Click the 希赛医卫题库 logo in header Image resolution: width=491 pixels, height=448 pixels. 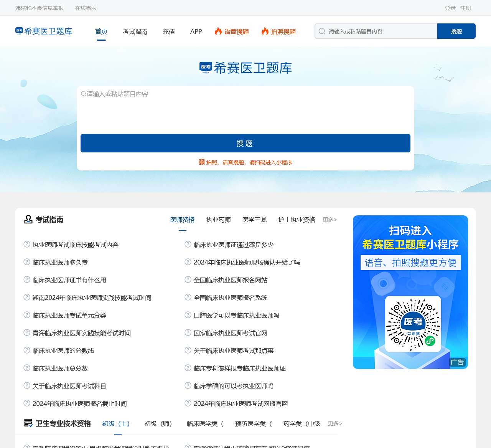pos(44,31)
